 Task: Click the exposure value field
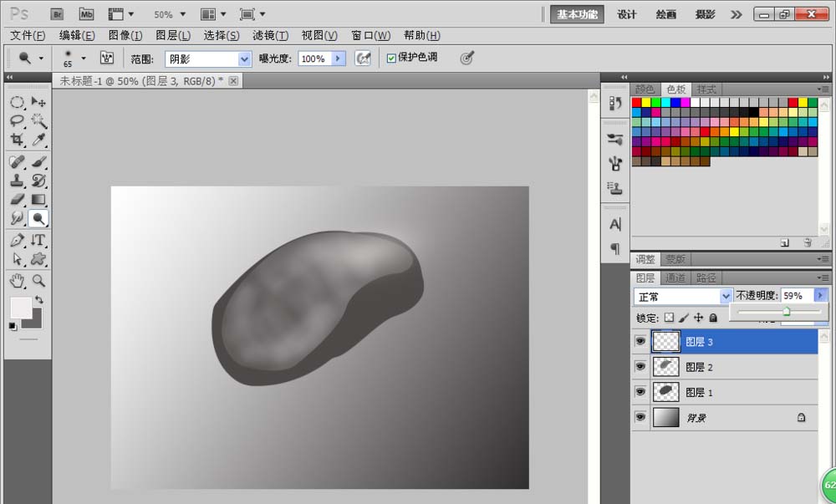(314, 59)
